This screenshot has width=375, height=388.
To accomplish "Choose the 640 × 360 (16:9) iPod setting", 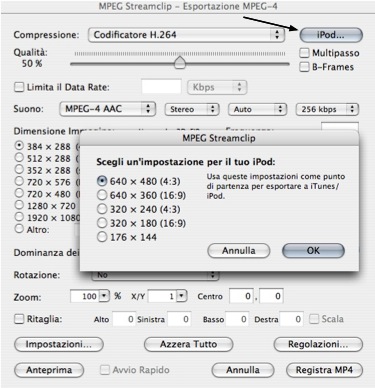I will (x=102, y=195).
